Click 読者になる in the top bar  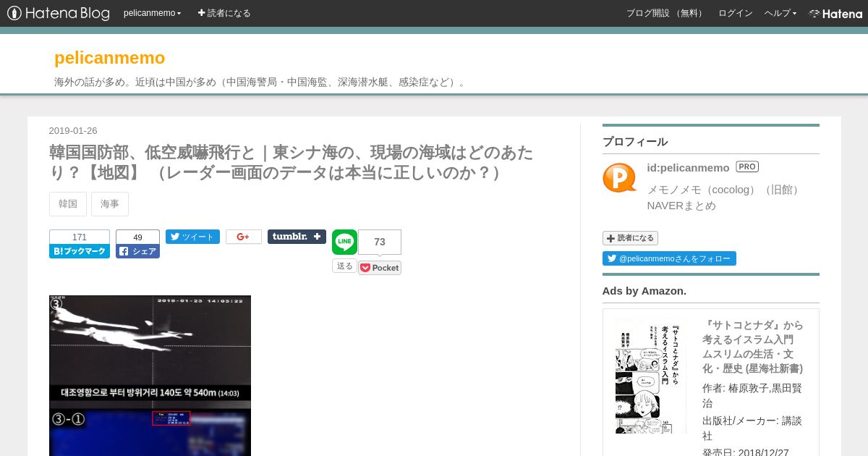pos(224,13)
